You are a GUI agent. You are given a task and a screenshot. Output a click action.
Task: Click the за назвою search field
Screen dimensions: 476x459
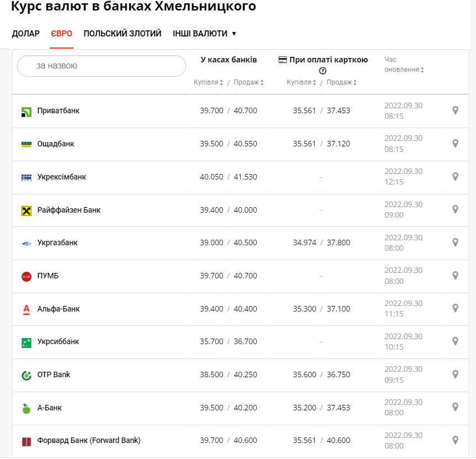pyautogui.click(x=102, y=66)
